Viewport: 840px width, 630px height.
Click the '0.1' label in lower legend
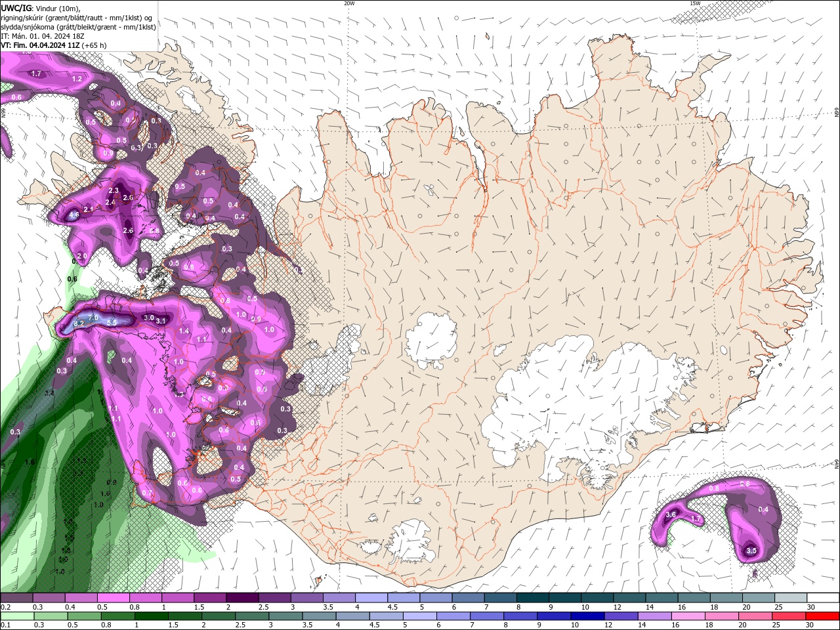[5, 625]
